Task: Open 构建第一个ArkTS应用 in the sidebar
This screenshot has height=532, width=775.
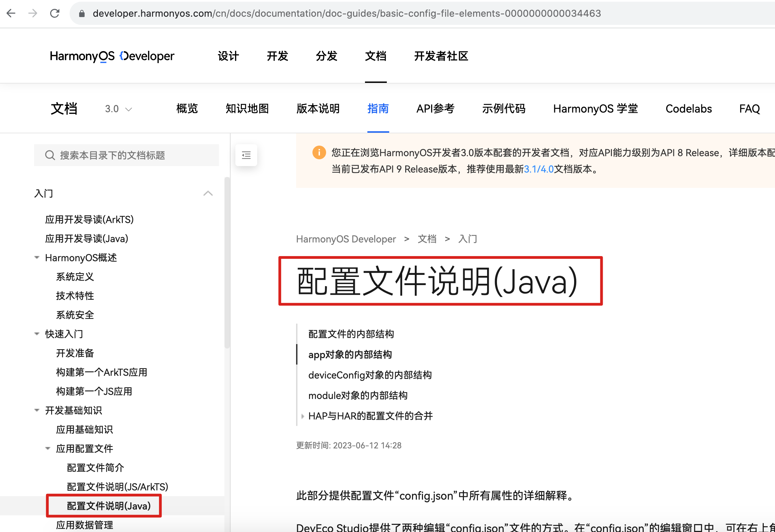Action: coord(102,372)
